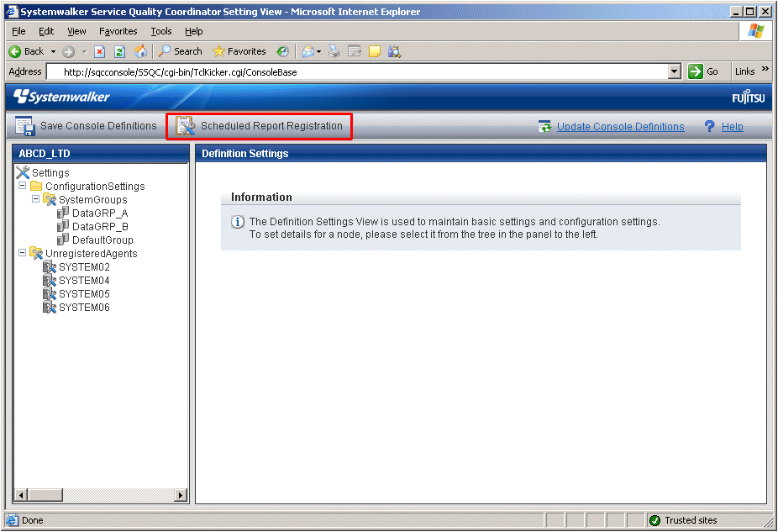Open the Tools menu
The image size is (778, 532).
[x=161, y=31]
